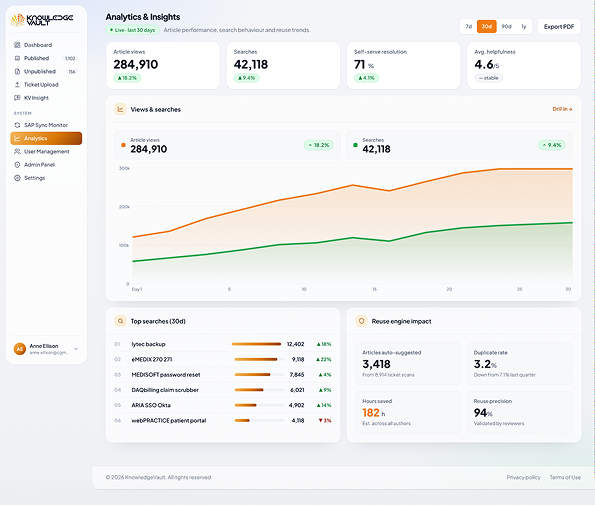Click the MEDISOFT password reset search term
The width and height of the screenshot is (595, 505).
[x=166, y=375]
